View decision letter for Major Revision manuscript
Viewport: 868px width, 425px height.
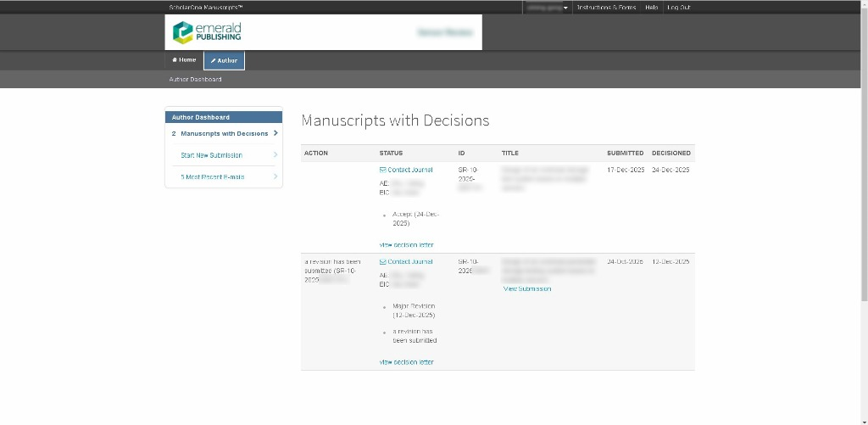tap(406, 362)
